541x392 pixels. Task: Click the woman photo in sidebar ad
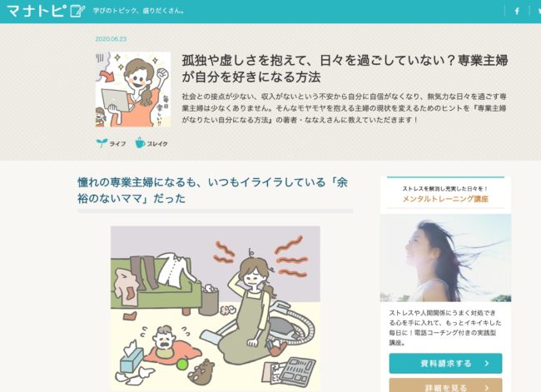tap(445, 258)
